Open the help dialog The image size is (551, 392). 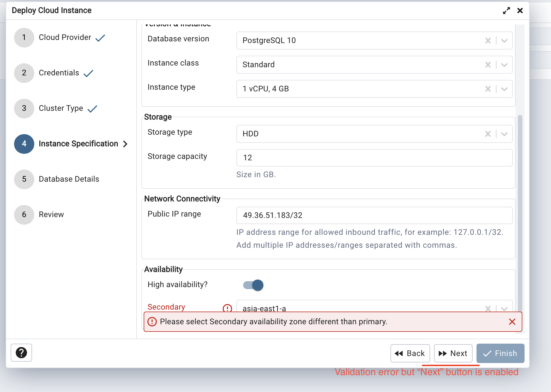(x=21, y=353)
